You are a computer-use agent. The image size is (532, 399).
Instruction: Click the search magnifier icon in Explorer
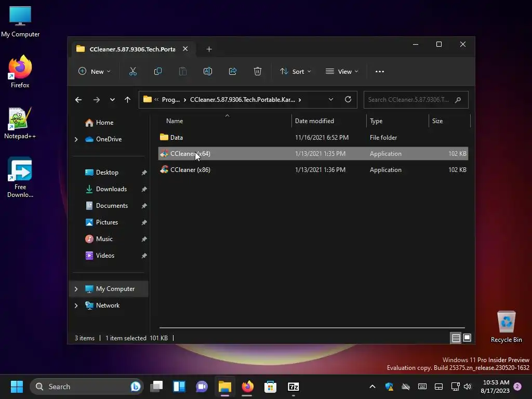pos(458,100)
